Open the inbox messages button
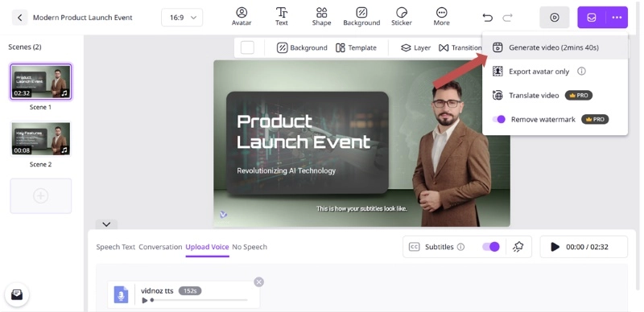Viewport: 644px width, 312px height. pyautogui.click(x=17, y=295)
